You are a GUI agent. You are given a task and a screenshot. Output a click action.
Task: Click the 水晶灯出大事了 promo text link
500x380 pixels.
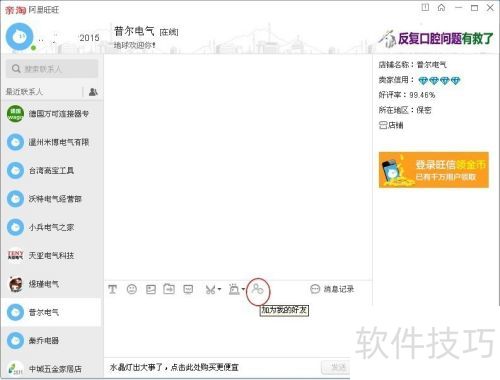coord(174,367)
